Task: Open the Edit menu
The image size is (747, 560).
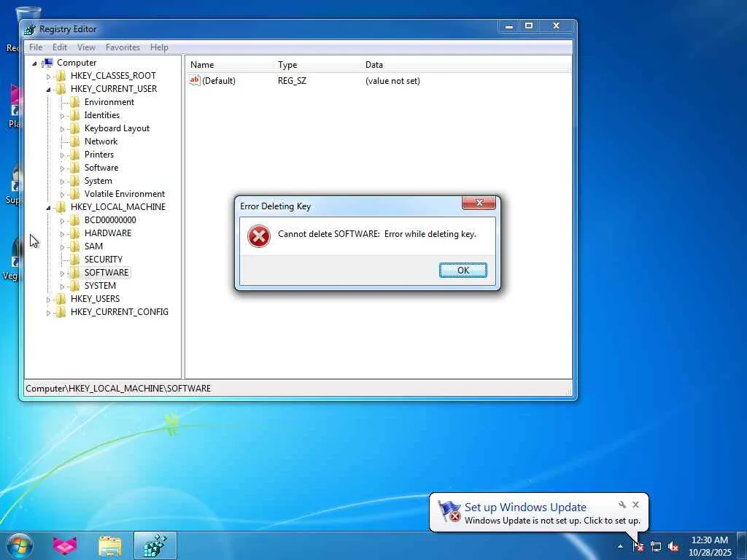Action: point(60,47)
